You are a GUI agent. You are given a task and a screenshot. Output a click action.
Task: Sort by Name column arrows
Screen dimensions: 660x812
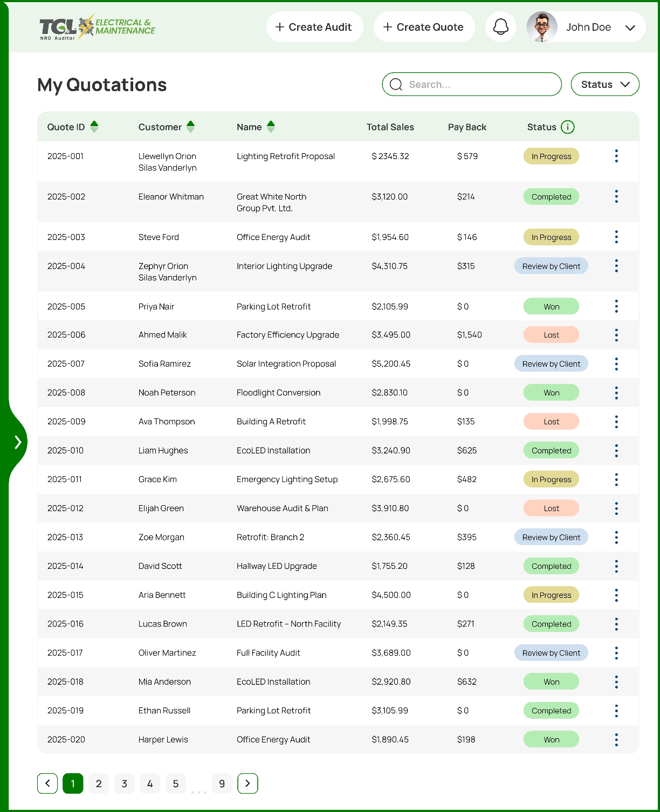click(x=271, y=127)
